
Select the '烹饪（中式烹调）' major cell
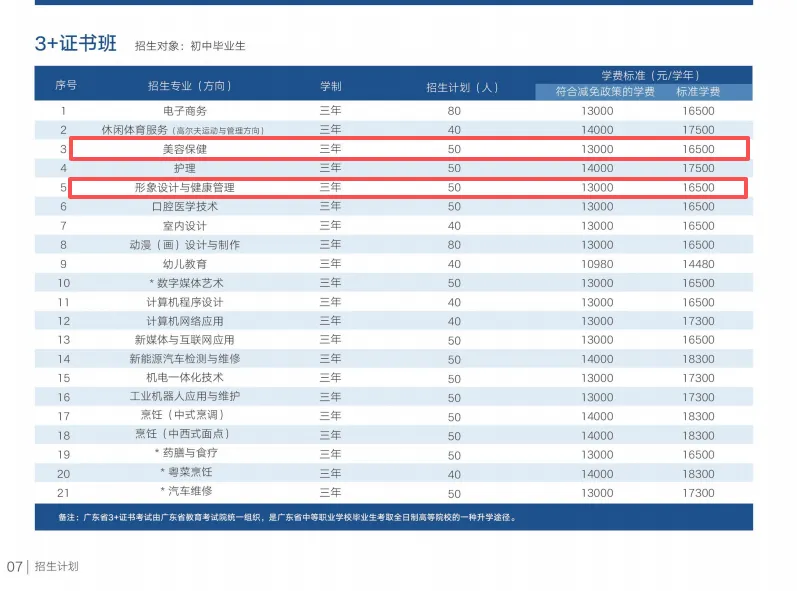[182, 415]
